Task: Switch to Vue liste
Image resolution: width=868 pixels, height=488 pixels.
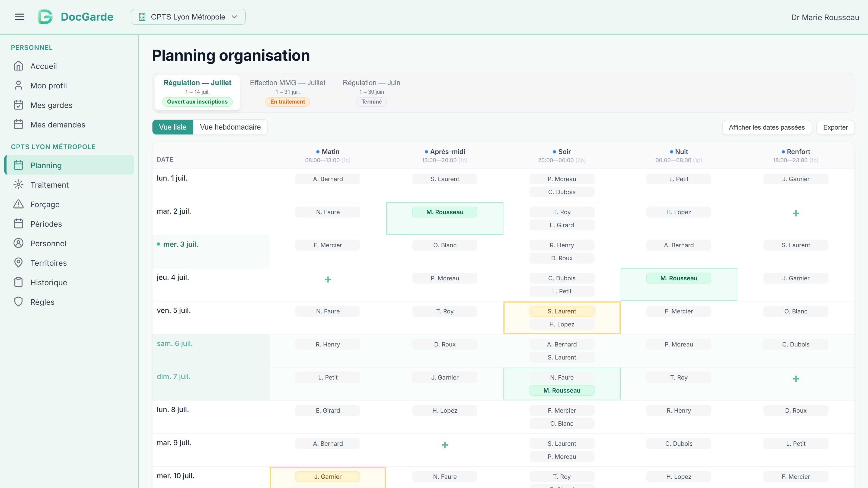Action: tap(173, 127)
